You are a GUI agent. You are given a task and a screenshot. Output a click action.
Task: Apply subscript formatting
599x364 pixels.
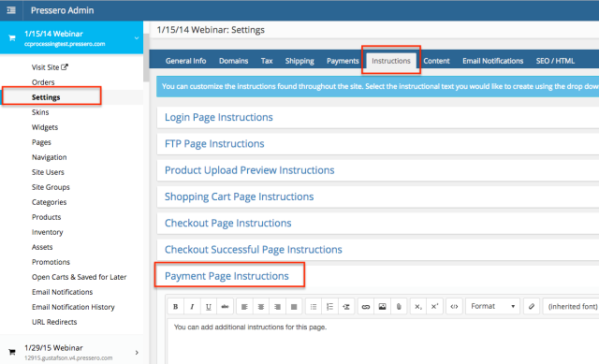(418, 306)
